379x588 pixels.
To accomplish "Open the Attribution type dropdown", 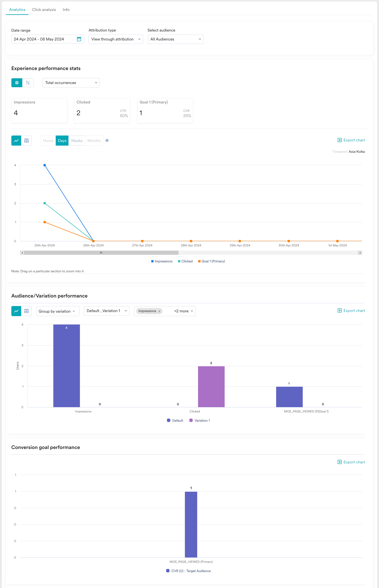I will click(x=116, y=39).
